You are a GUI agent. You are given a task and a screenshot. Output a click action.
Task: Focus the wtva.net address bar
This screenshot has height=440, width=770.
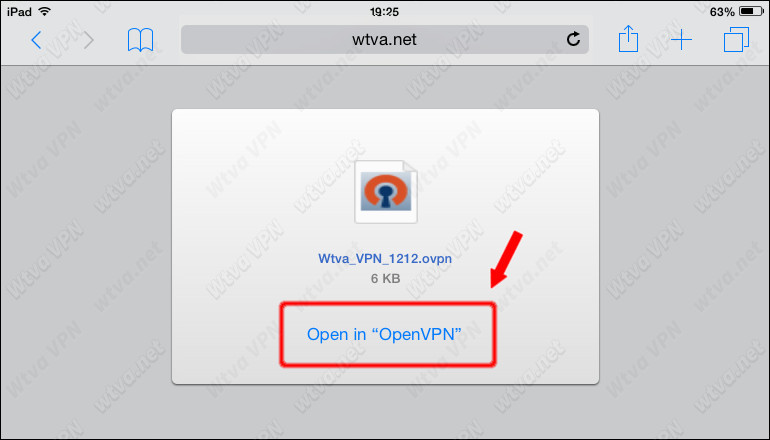click(385, 39)
